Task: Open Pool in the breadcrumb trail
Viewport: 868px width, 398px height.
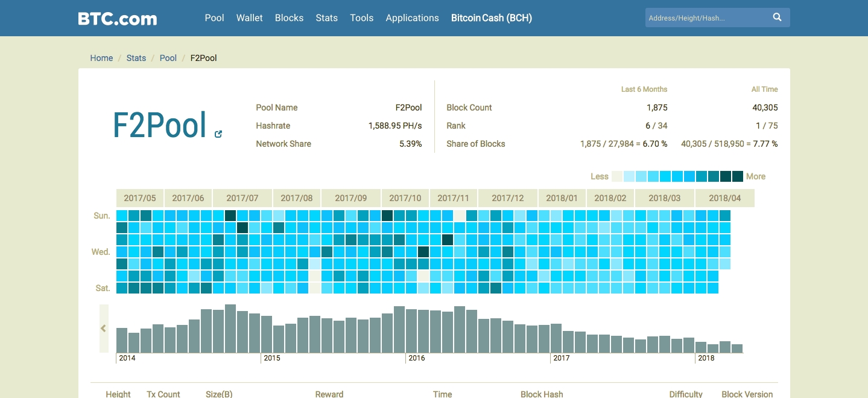Action: click(168, 58)
